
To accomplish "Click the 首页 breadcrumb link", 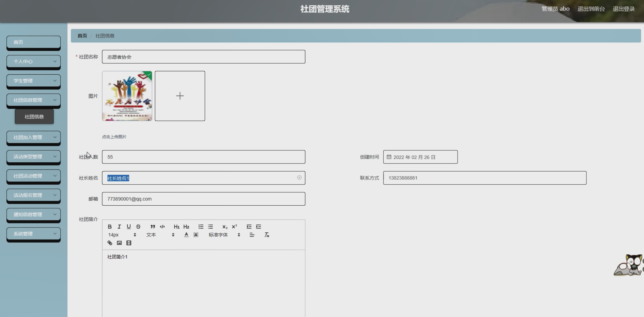I will click(82, 36).
